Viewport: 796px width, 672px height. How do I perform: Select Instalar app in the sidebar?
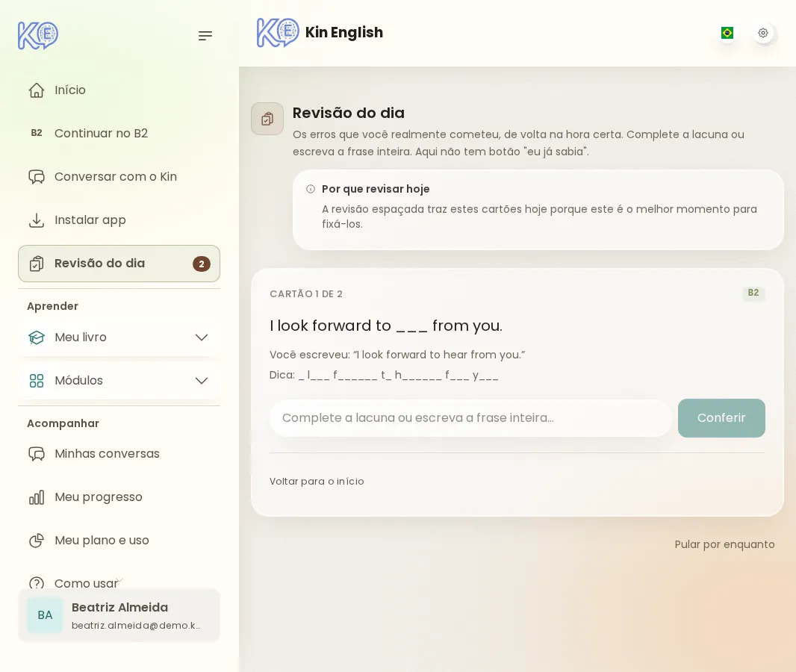click(119, 220)
